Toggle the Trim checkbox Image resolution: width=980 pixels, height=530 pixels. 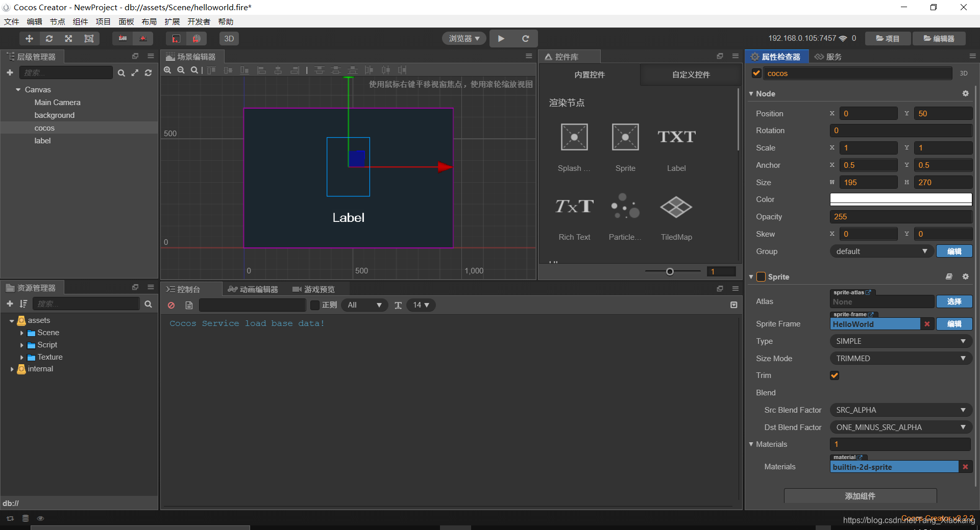(x=835, y=375)
